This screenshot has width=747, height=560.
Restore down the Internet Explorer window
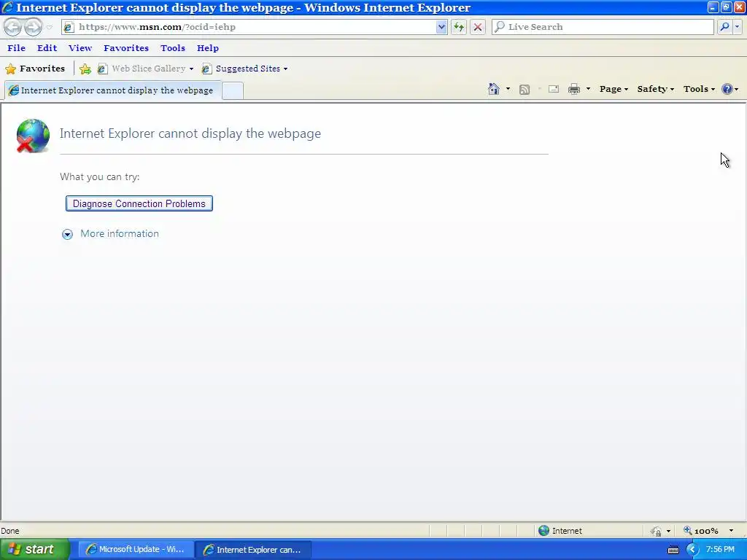pos(726,7)
